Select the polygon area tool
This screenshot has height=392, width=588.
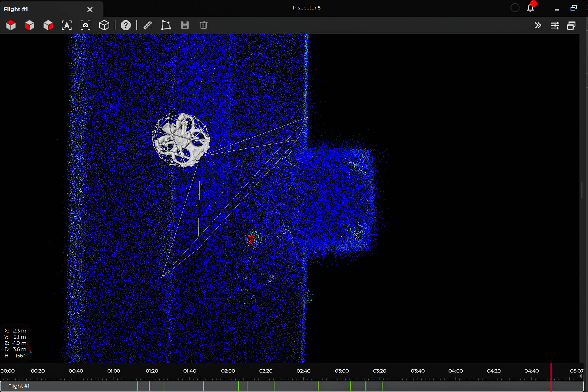coord(166,25)
